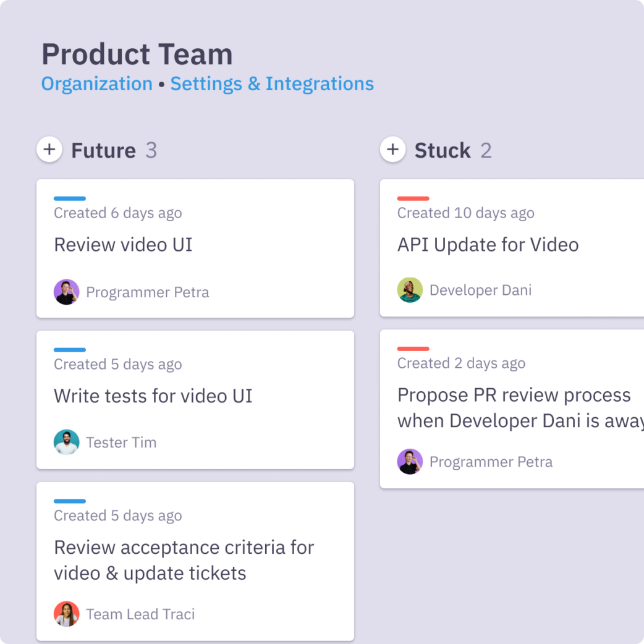Open the 'API Update for Video' card title

[x=488, y=245]
